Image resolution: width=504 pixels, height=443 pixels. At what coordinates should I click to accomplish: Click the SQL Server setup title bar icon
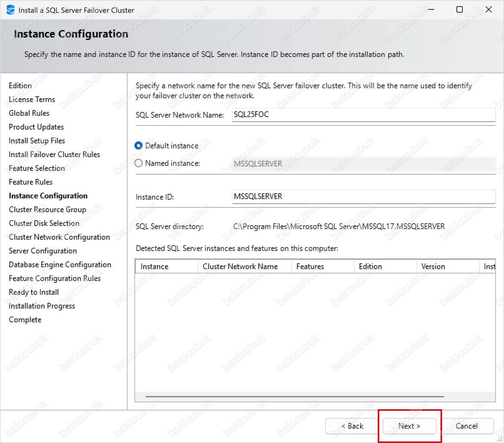click(x=10, y=10)
